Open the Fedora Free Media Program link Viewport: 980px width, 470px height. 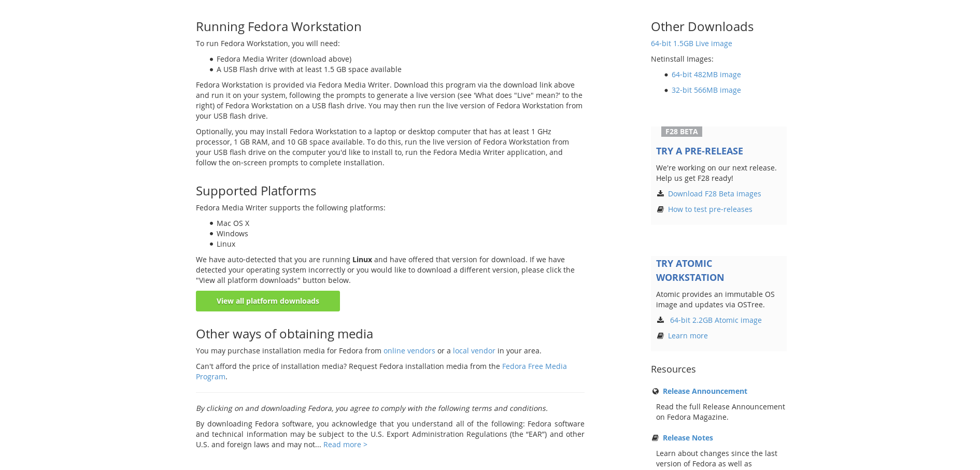coord(534,366)
